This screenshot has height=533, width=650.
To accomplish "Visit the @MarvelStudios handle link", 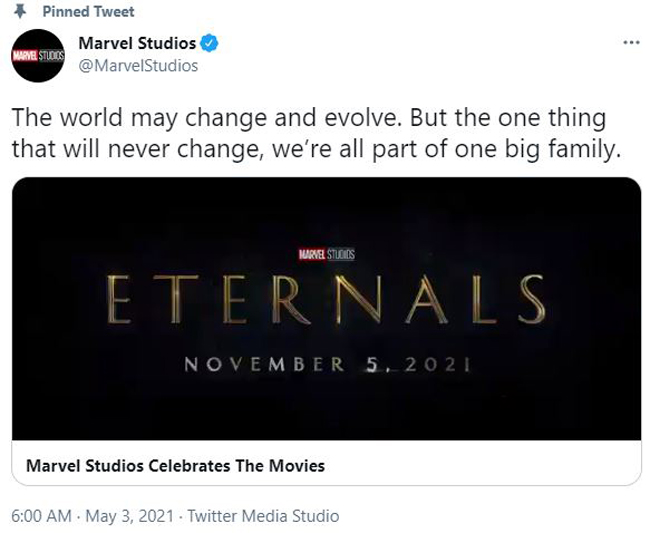I will [x=138, y=66].
